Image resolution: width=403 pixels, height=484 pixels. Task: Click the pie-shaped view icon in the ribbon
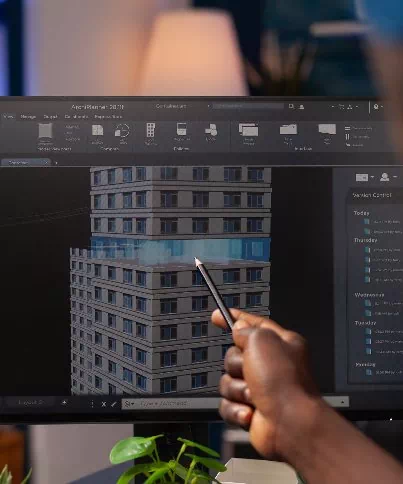tap(122, 130)
